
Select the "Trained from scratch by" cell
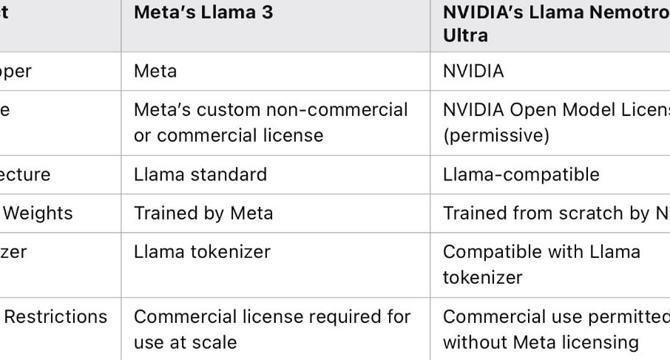550,213
